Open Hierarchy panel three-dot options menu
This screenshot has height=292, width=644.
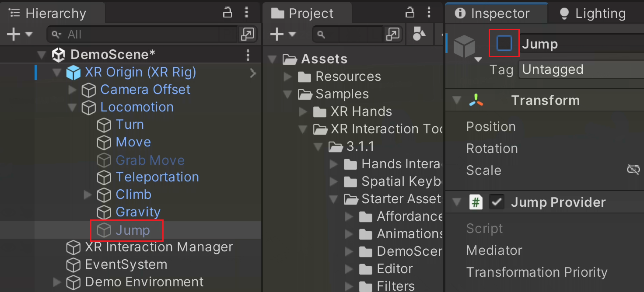tap(247, 13)
